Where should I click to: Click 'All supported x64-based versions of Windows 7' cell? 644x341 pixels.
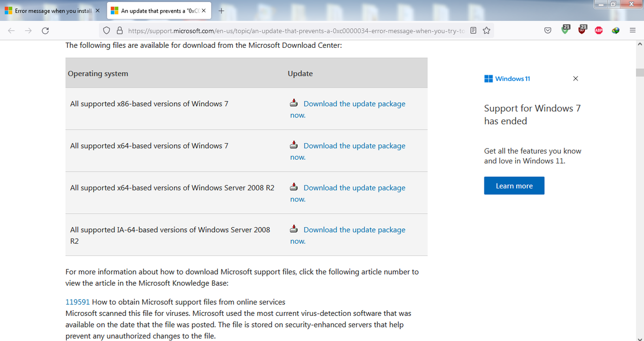point(149,146)
